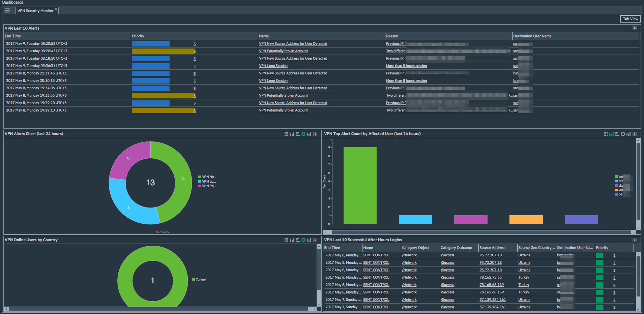Open the dashboard list menu icon
The image size is (644, 314).
pyautogui.click(x=7, y=11)
